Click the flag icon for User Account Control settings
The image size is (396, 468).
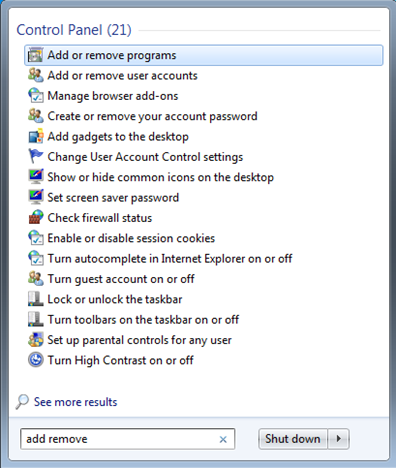[x=35, y=157]
